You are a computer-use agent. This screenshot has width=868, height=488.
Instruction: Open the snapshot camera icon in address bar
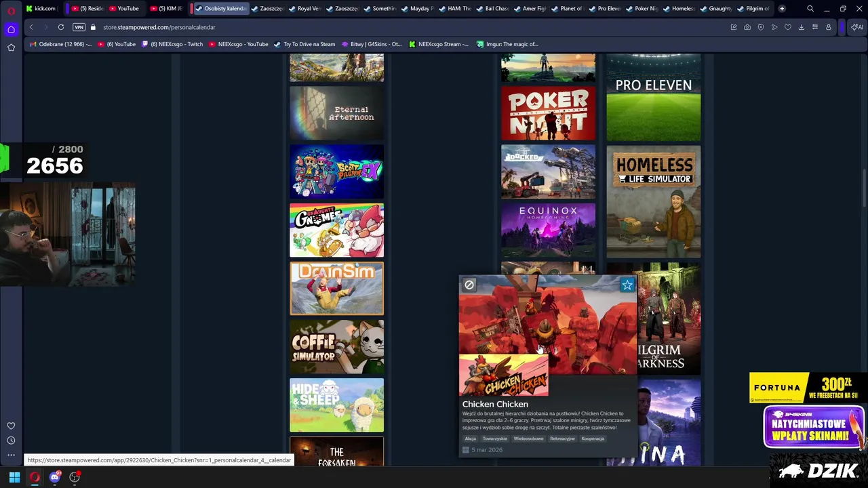[x=747, y=27]
